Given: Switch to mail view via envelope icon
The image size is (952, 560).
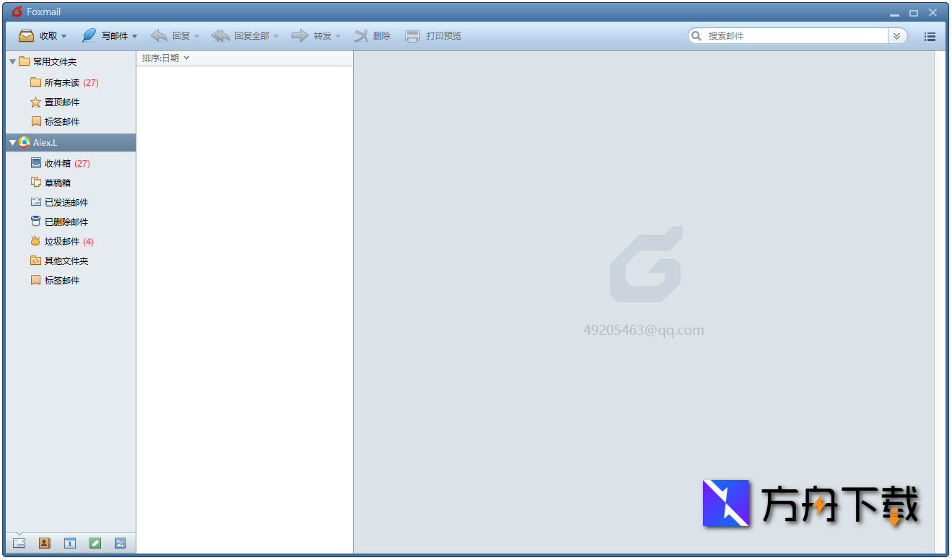Looking at the screenshot, I should click(19, 543).
